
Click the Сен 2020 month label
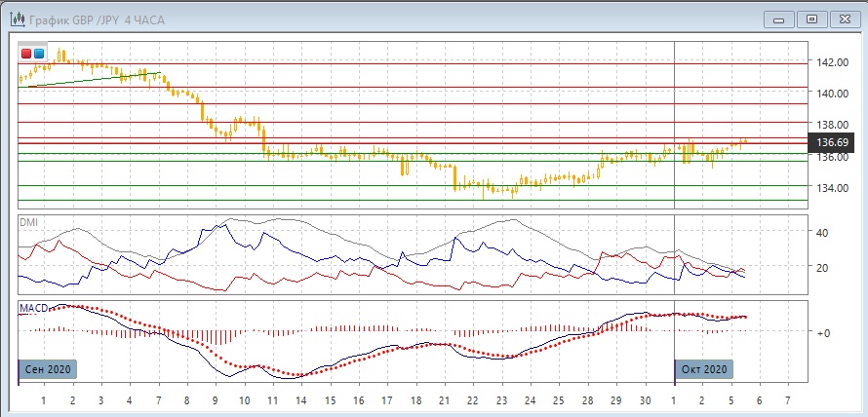point(47,370)
